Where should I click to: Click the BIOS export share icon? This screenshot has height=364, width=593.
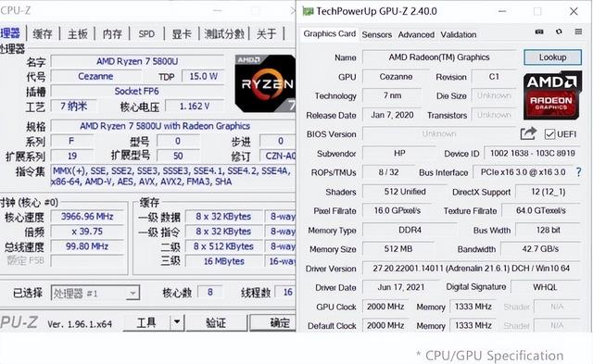(528, 133)
